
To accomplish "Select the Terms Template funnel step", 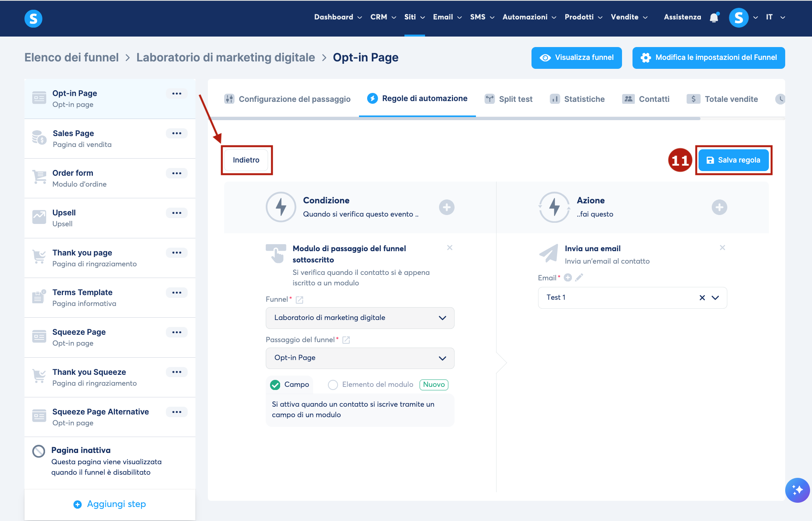I will pyautogui.click(x=110, y=298).
